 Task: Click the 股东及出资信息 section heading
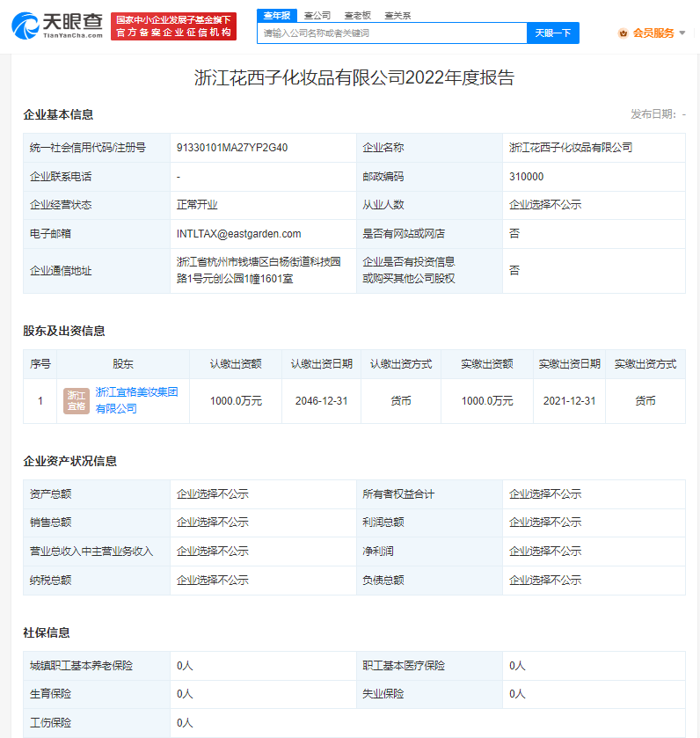(x=64, y=331)
